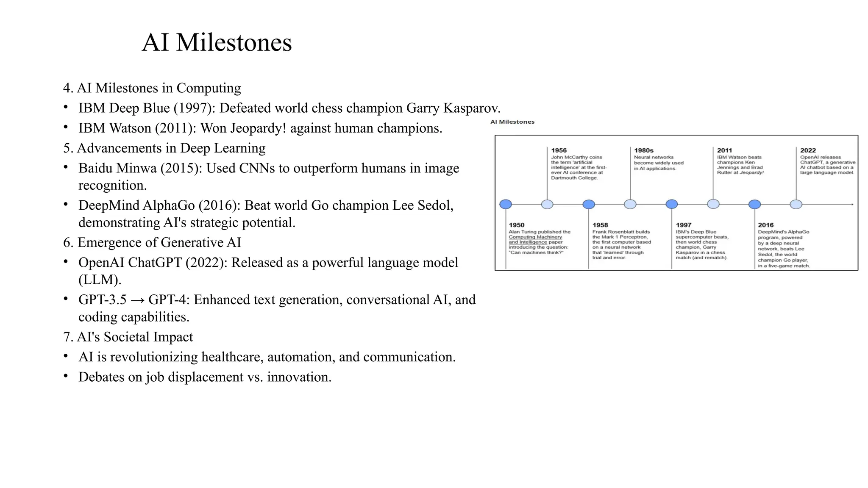868x488 pixels.
Task: Click the "1958" year label in timeline
Action: pos(600,225)
